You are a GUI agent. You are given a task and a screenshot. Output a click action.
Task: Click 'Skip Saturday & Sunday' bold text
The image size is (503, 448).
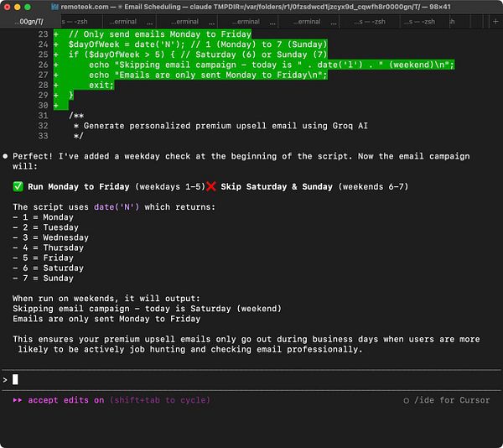277,187
